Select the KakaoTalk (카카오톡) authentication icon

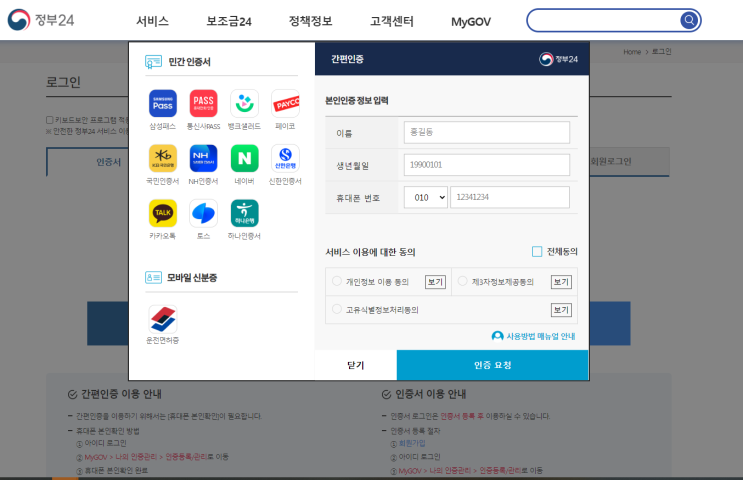163,213
